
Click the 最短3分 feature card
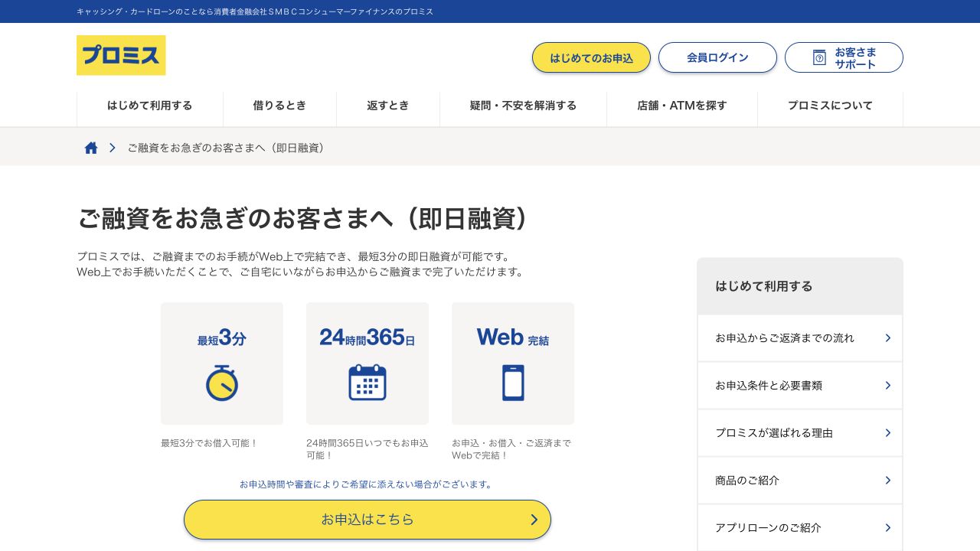tap(222, 364)
